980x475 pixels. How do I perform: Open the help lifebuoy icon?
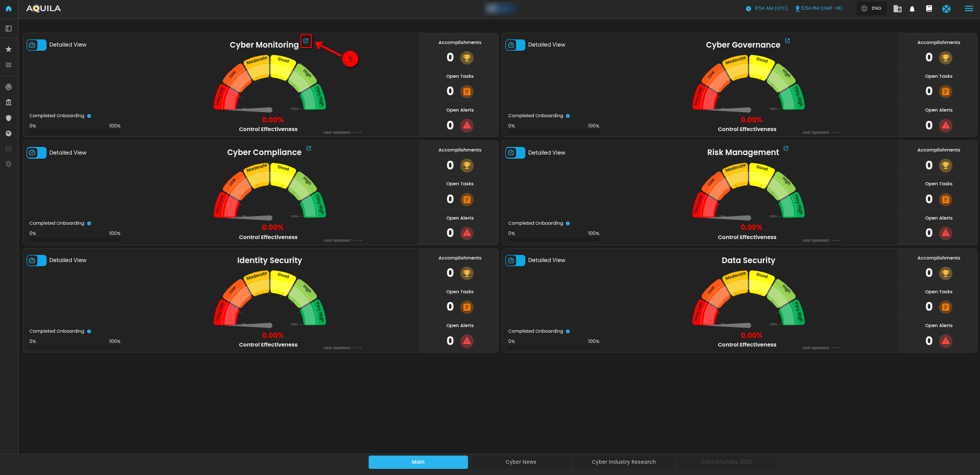pos(946,9)
